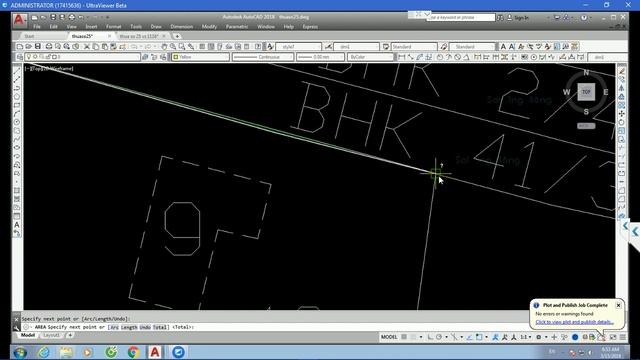The image size is (640, 360).
Task: Click the Clean Screen icon in status bar
Action: 613,337
